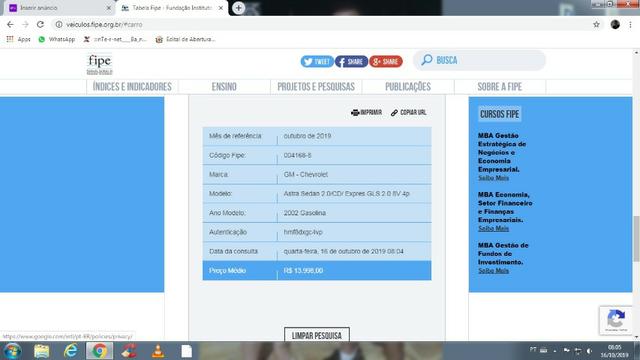The image size is (640, 360).
Task: Click the Twitter Tweet share button
Action: click(317, 62)
